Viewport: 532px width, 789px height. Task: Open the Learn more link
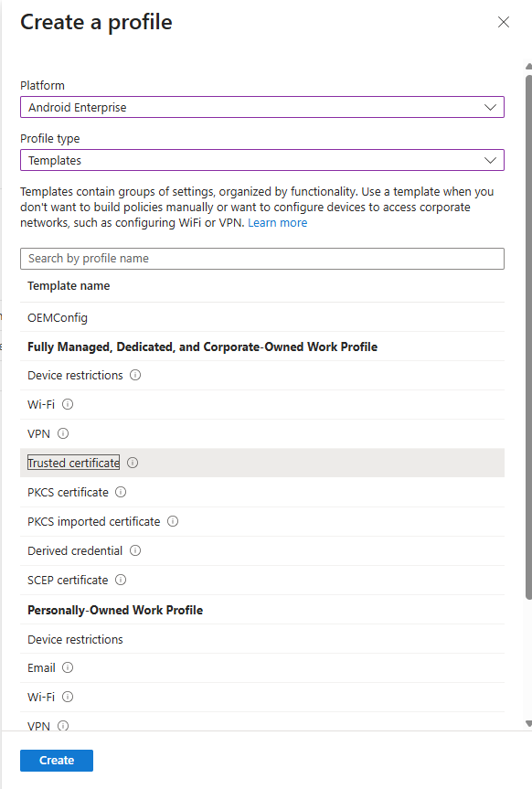click(x=277, y=222)
